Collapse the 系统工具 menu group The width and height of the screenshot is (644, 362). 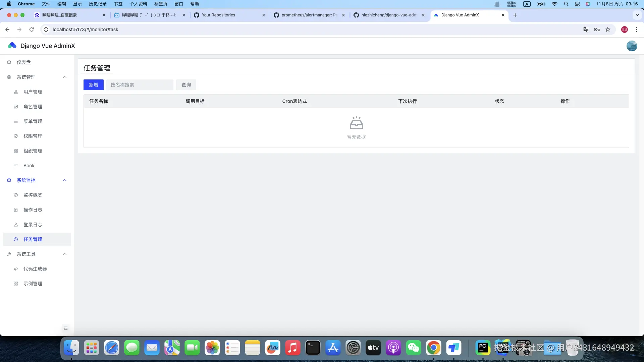65,254
